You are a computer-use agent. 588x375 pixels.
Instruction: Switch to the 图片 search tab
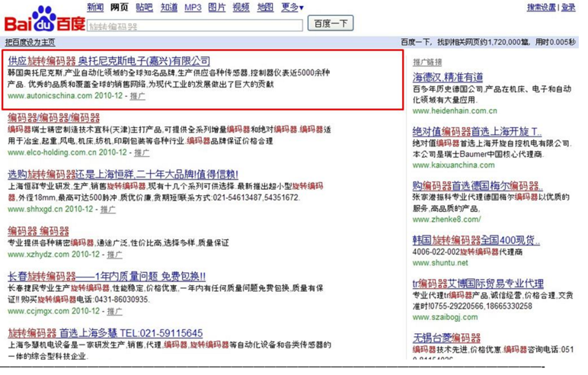tap(217, 8)
